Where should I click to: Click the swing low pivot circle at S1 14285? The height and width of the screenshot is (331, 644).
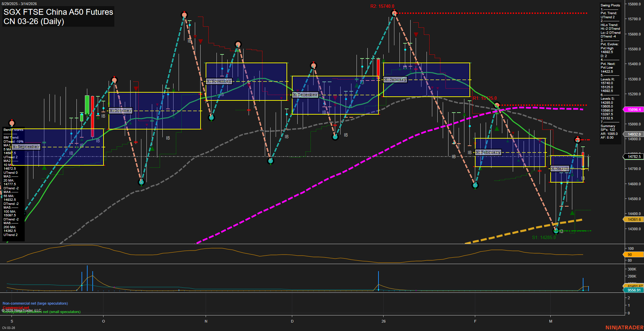[x=556, y=231]
